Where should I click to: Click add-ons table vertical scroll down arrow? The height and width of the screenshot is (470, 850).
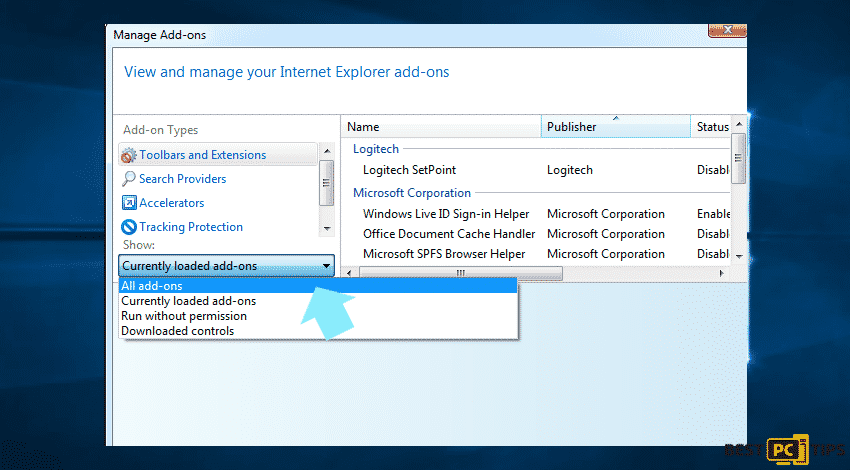[739, 256]
